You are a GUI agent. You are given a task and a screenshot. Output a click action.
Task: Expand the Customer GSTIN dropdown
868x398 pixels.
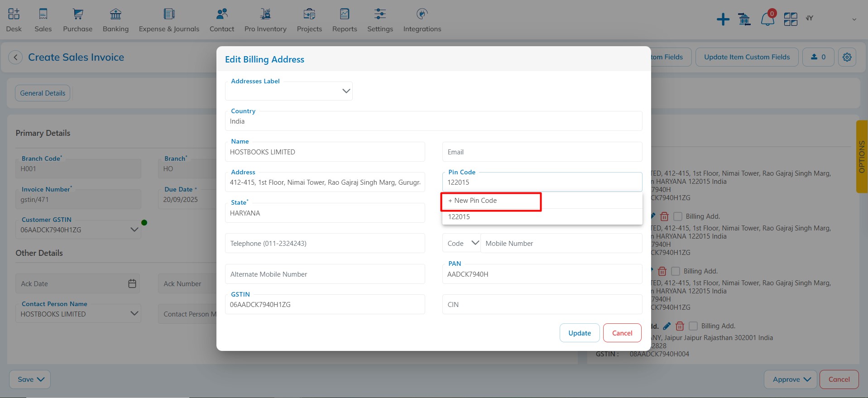point(134,230)
